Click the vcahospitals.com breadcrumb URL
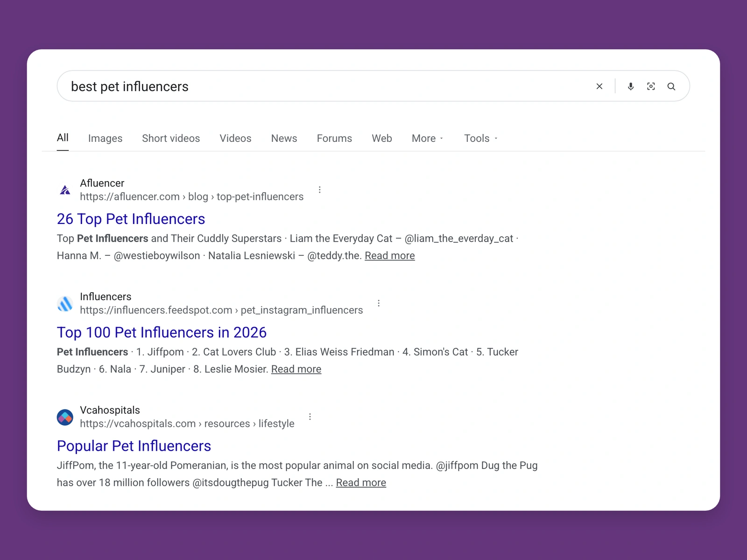 [187, 423]
